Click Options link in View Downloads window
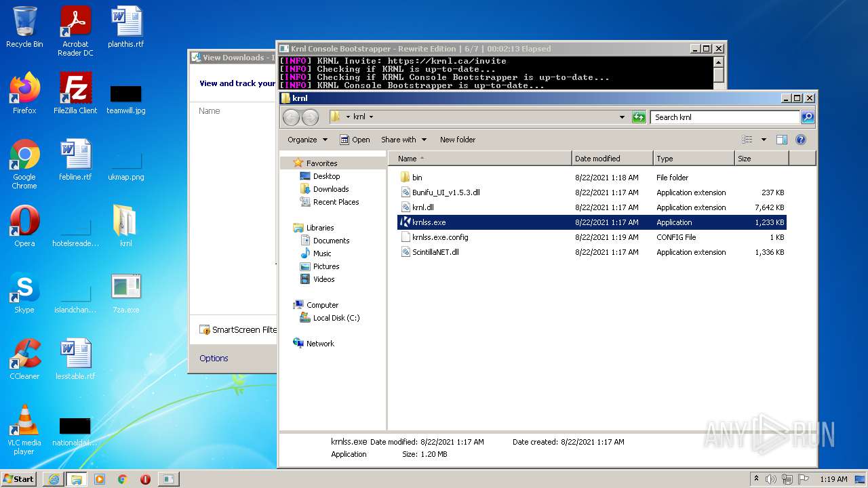Screen dimensions: 868x488 (214, 359)
